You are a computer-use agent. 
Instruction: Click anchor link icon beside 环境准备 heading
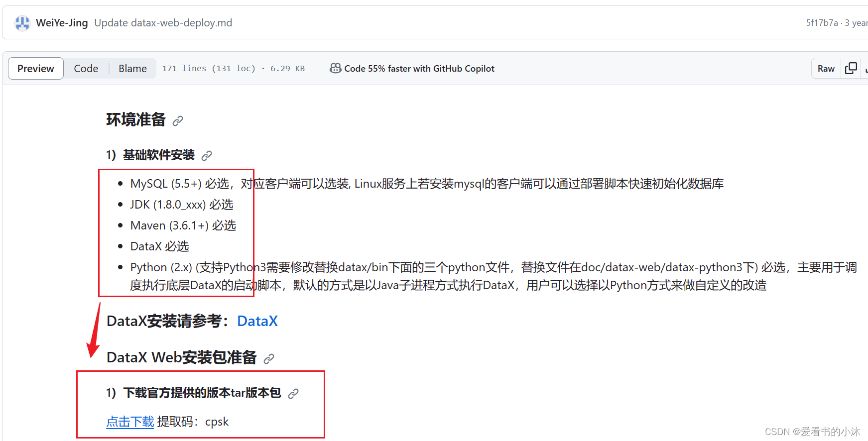[x=178, y=121]
